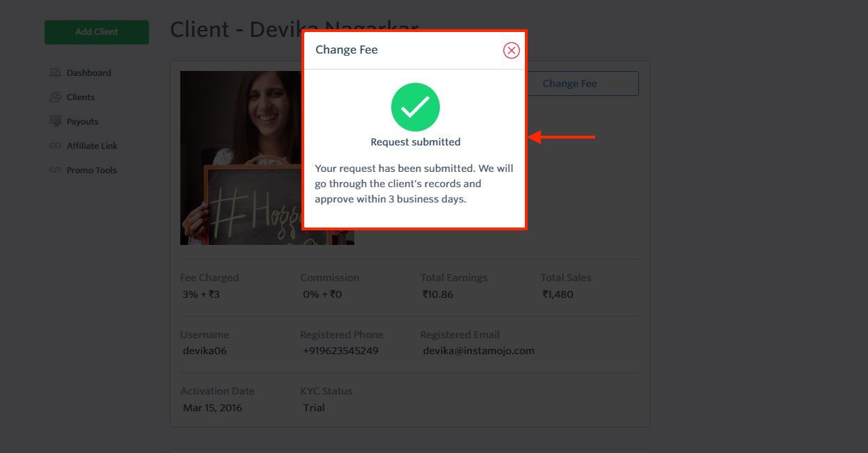Click the Registered Email label
This screenshot has width=868, height=453.
(460, 335)
